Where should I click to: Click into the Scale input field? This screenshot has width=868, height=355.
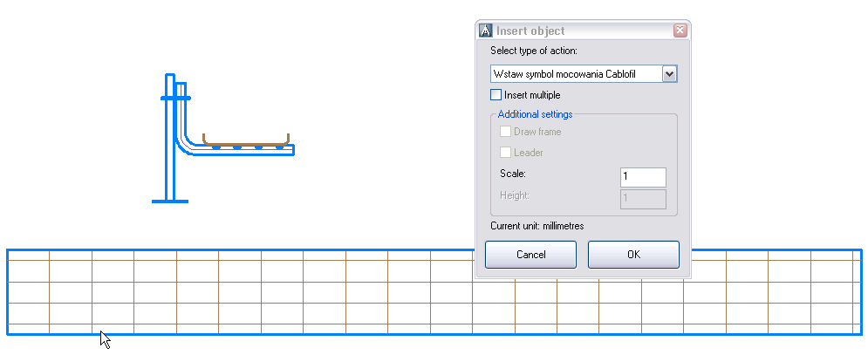coord(643,177)
